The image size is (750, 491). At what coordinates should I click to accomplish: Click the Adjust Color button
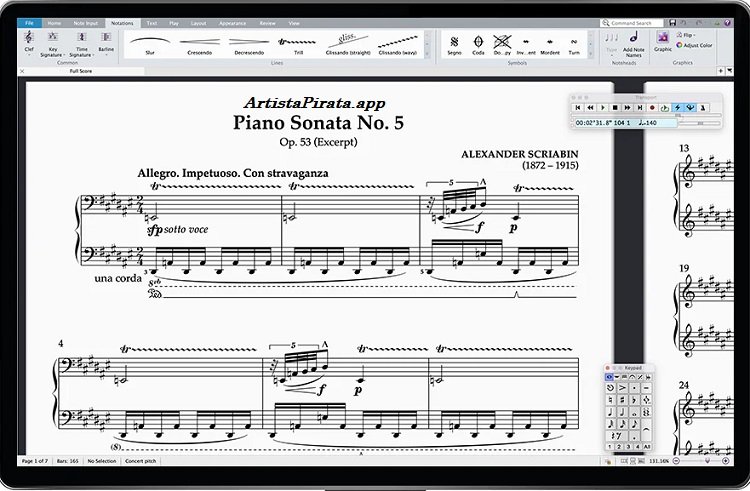pos(695,45)
